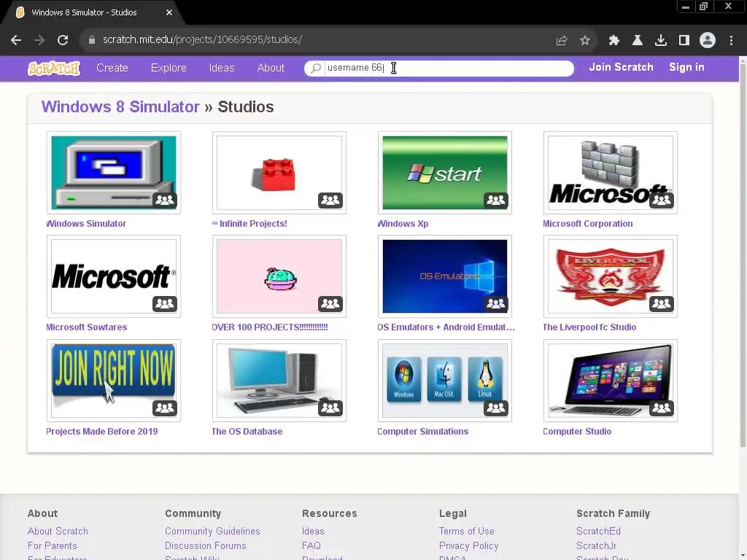Viewport: 747px width, 560px height.
Task: Open the Windows Xp studio link
Action: (x=403, y=223)
